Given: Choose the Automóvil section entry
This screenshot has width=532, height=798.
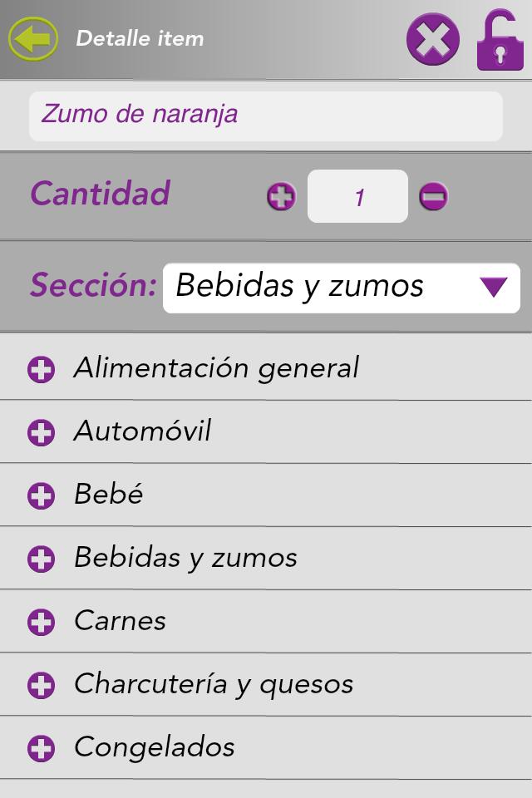Looking at the screenshot, I should 142,431.
